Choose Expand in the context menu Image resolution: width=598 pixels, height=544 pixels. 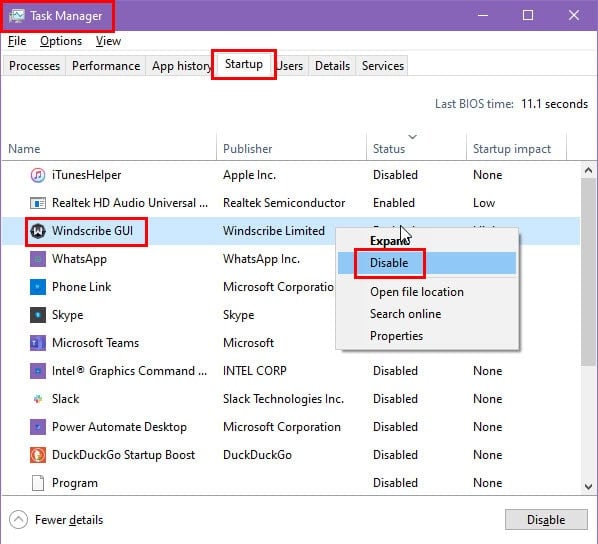[x=427, y=241]
